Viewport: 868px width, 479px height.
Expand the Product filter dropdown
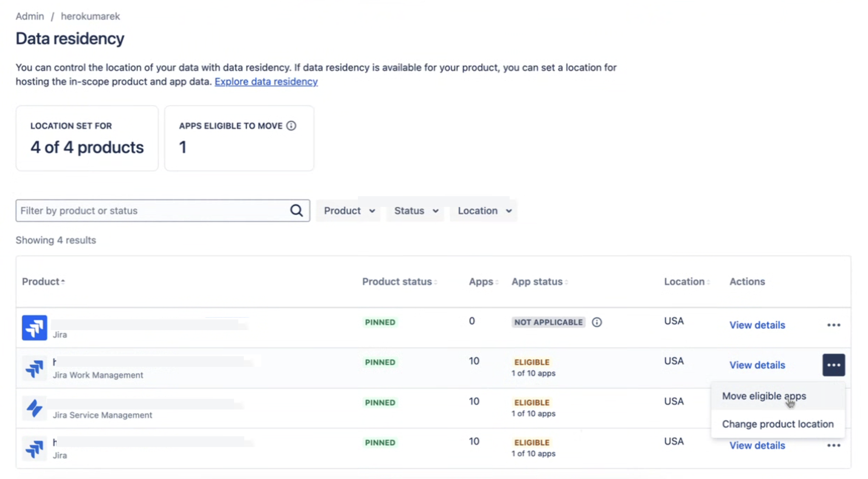[x=349, y=211]
